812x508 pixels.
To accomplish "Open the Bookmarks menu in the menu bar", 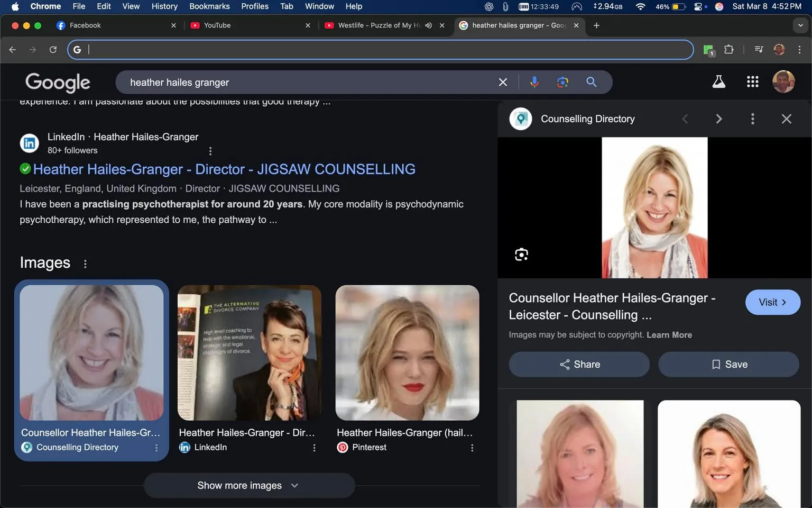I will (x=209, y=6).
